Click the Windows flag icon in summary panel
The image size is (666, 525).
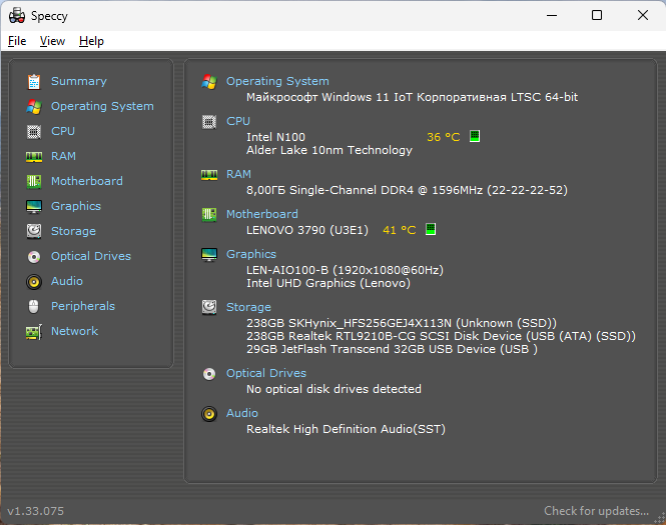[x=209, y=82]
